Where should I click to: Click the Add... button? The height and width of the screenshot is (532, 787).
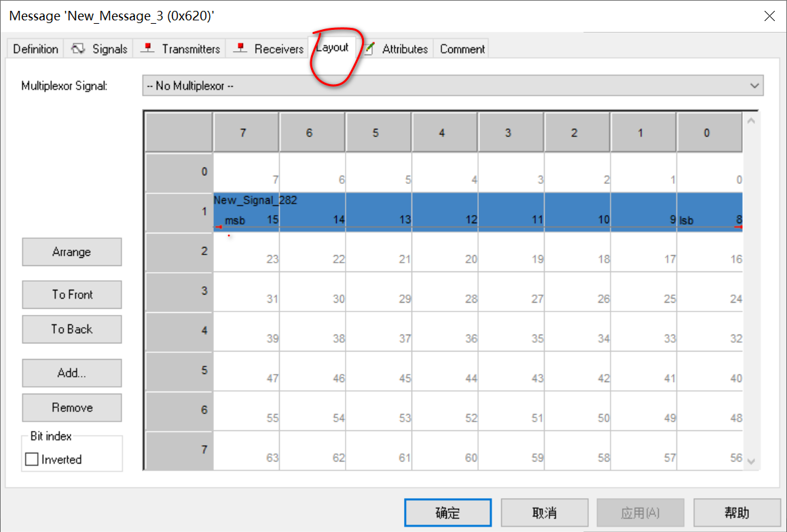pos(72,373)
